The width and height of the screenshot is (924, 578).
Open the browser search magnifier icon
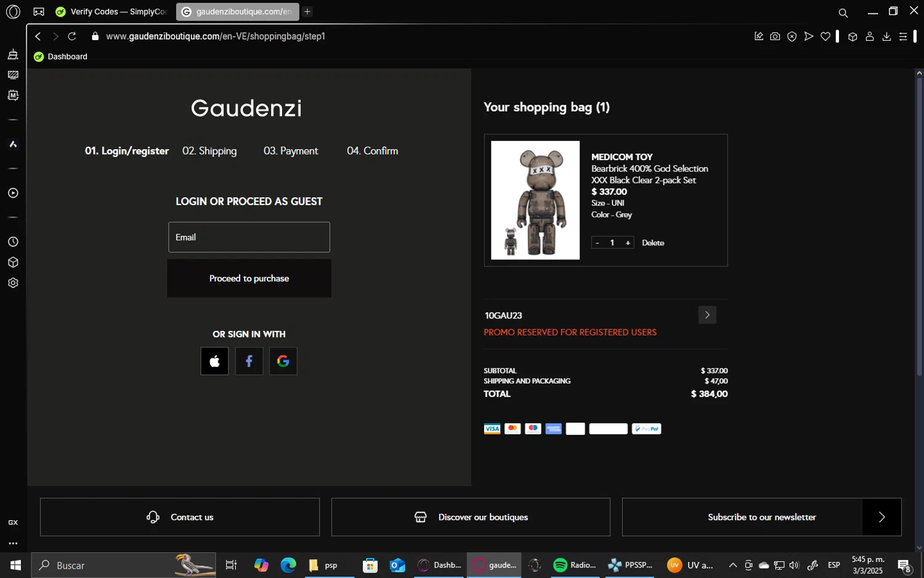tap(843, 12)
